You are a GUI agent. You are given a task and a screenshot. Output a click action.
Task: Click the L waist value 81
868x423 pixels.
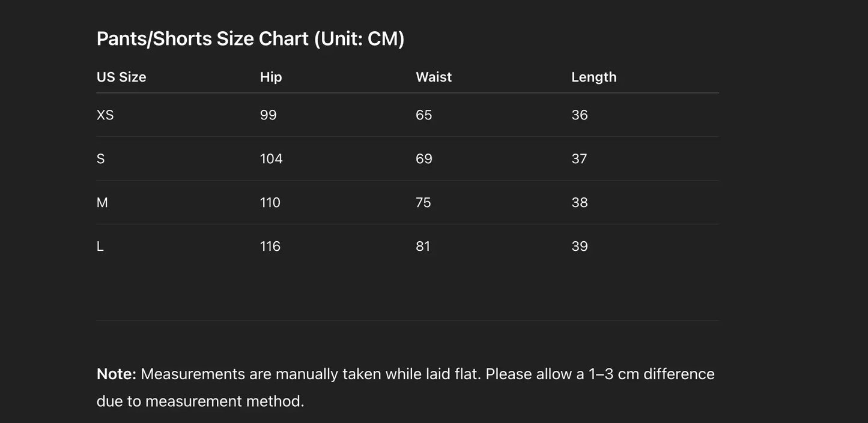423,247
